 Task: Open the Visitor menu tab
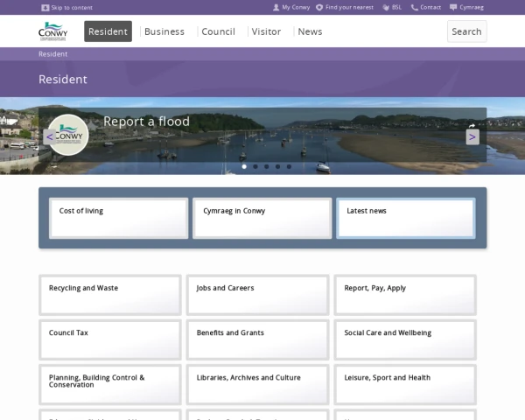point(266,31)
